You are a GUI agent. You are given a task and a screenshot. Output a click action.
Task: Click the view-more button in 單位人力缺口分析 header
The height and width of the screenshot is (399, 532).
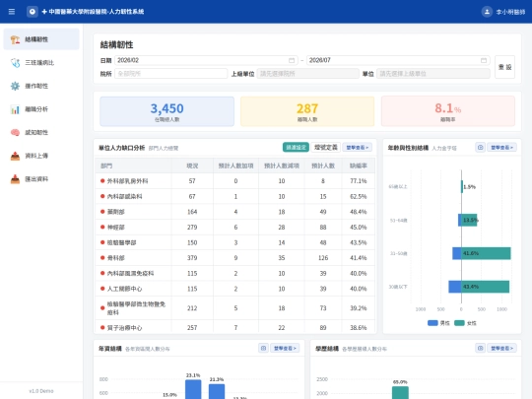click(358, 147)
